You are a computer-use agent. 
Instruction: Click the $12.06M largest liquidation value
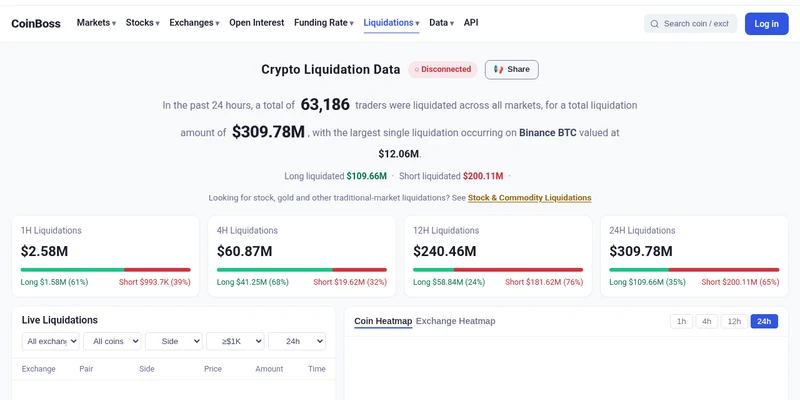click(398, 154)
